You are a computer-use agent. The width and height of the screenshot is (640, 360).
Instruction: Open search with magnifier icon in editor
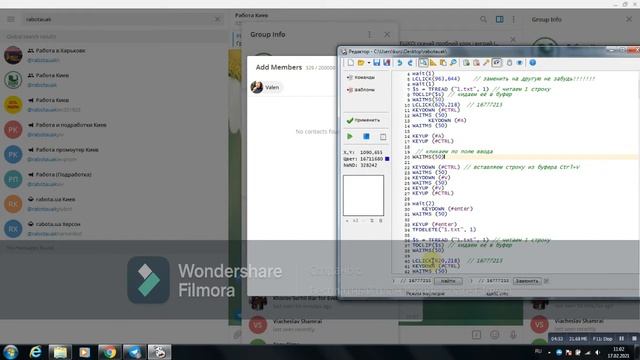453,63
